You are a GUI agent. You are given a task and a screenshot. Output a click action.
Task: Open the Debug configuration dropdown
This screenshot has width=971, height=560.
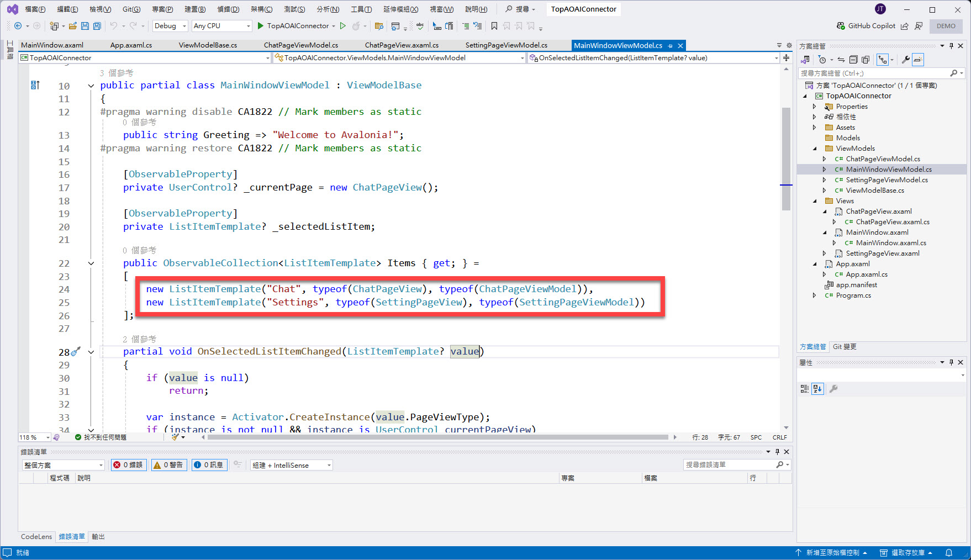pos(171,26)
